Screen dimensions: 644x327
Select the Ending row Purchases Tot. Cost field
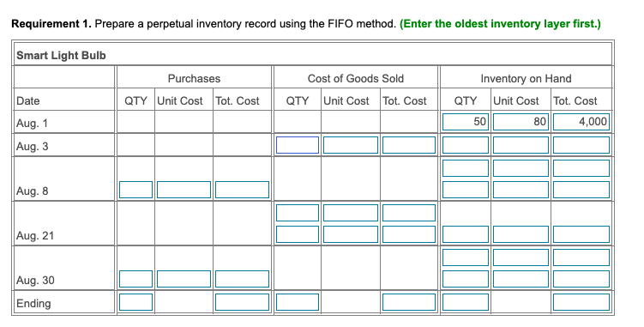pyautogui.click(x=242, y=302)
